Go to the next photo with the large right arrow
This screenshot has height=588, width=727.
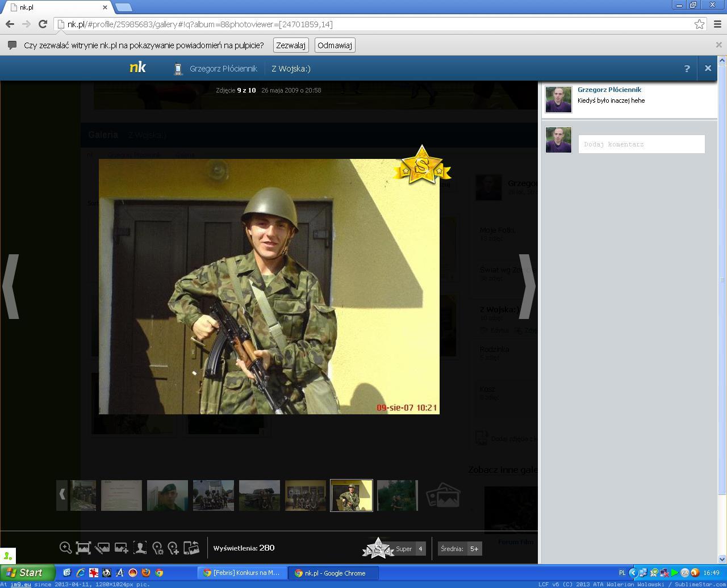[527, 286]
